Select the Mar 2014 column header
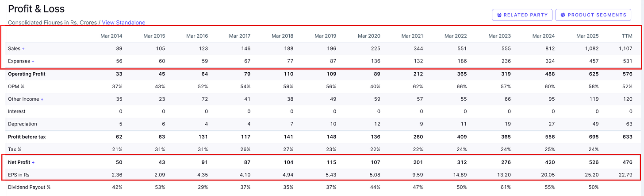The width and height of the screenshot is (644, 196). click(111, 36)
